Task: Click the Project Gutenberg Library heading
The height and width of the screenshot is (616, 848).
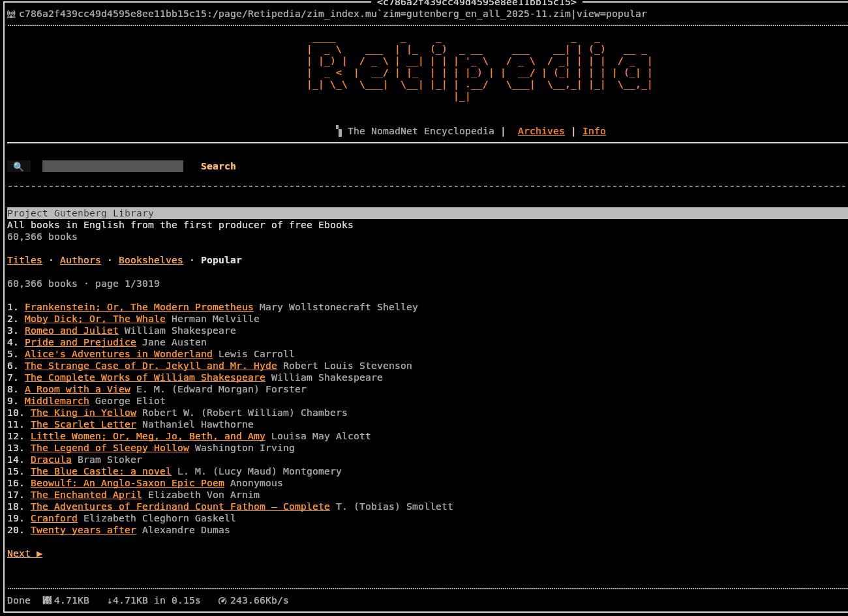Action: coord(80,213)
